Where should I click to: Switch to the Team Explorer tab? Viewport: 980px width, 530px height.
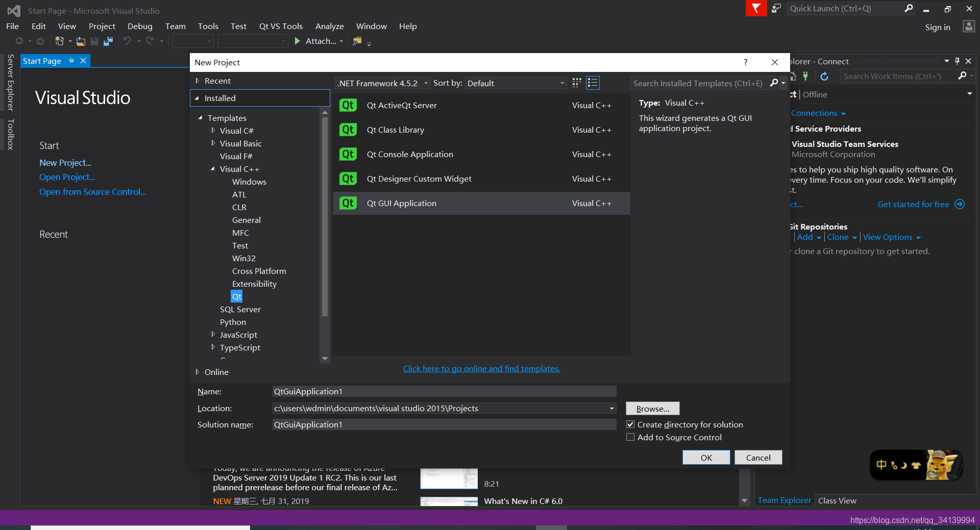click(785, 500)
